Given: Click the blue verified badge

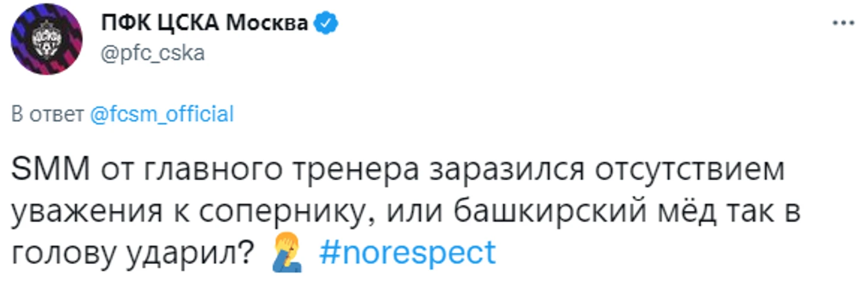Looking at the screenshot, I should 326,23.
